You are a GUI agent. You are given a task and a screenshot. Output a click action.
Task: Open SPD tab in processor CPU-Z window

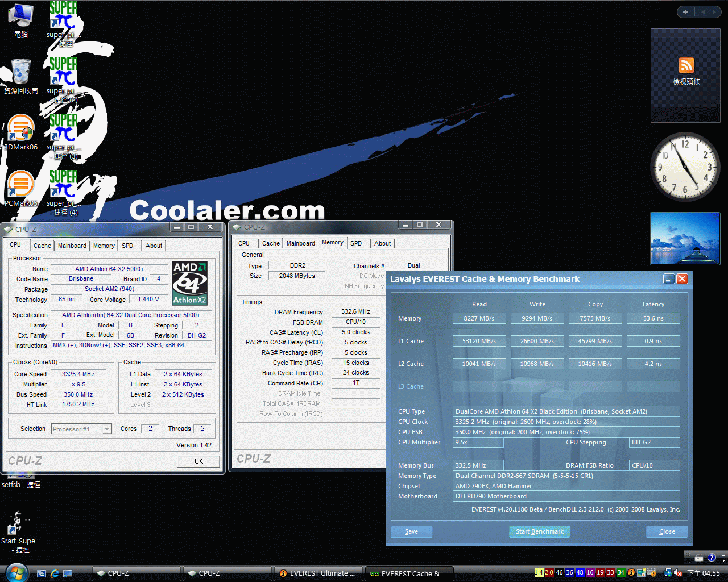click(127, 246)
